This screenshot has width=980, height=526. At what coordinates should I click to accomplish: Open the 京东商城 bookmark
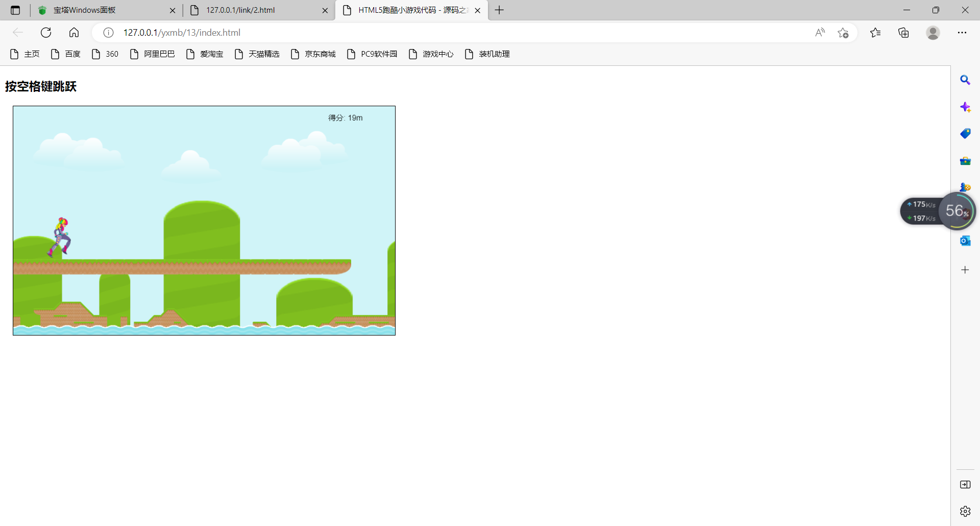pos(313,54)
